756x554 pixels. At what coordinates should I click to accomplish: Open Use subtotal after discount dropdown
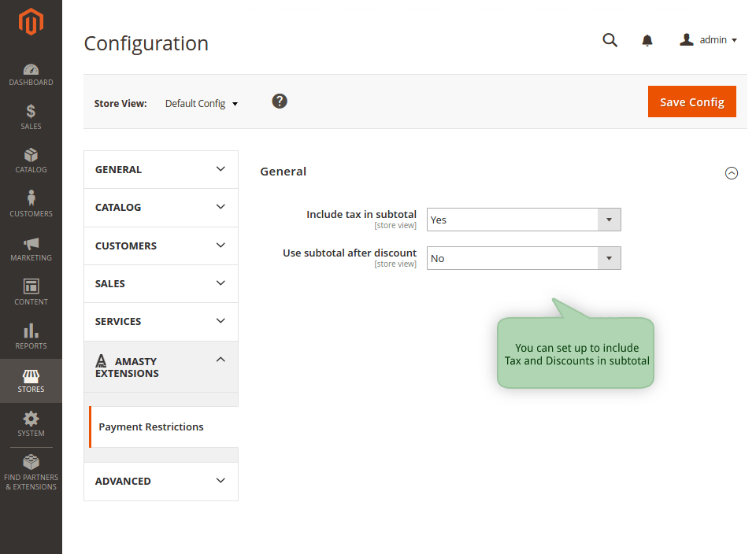click(524, 258)
